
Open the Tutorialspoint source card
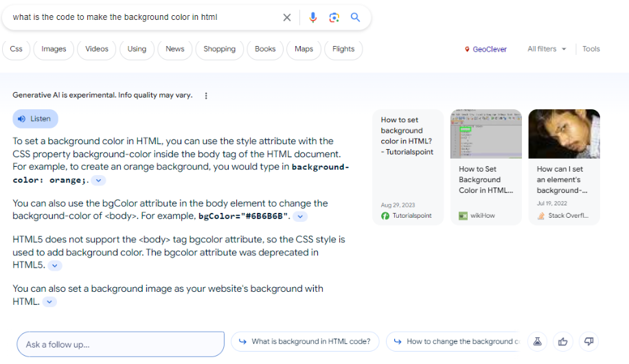(x=408, y=167)
